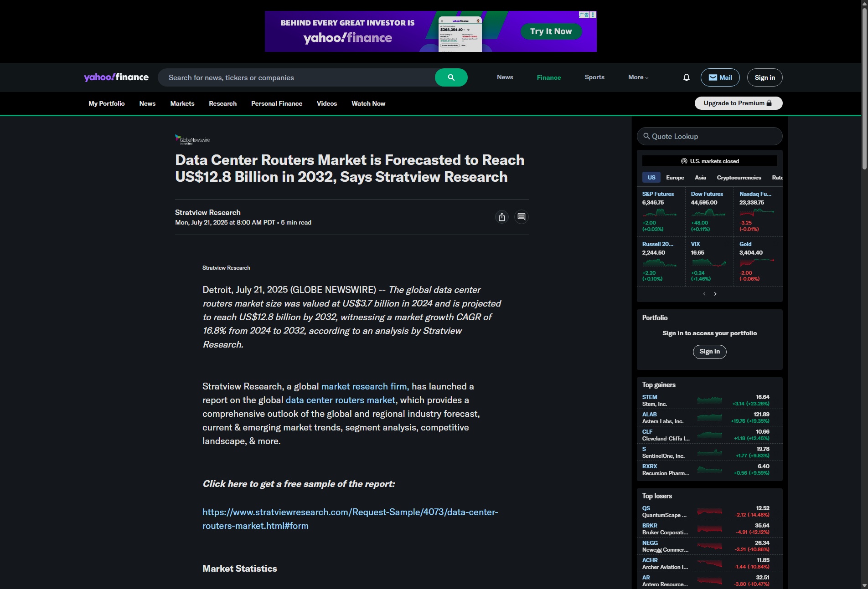The width and height of the screenshot is (868, 589).
Task: Click the page vertical scrollbar thumb
Action: 864,89
